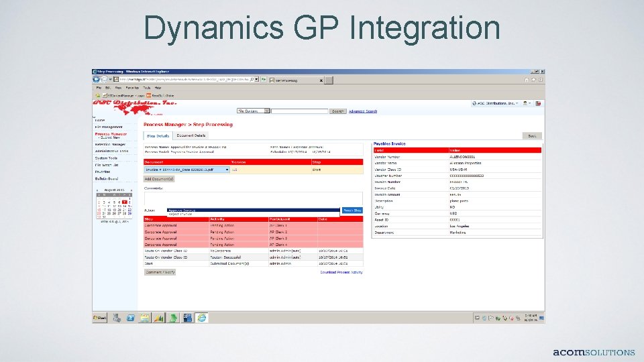Go to previous month in sidebar calendar

(x=97, y=190)
